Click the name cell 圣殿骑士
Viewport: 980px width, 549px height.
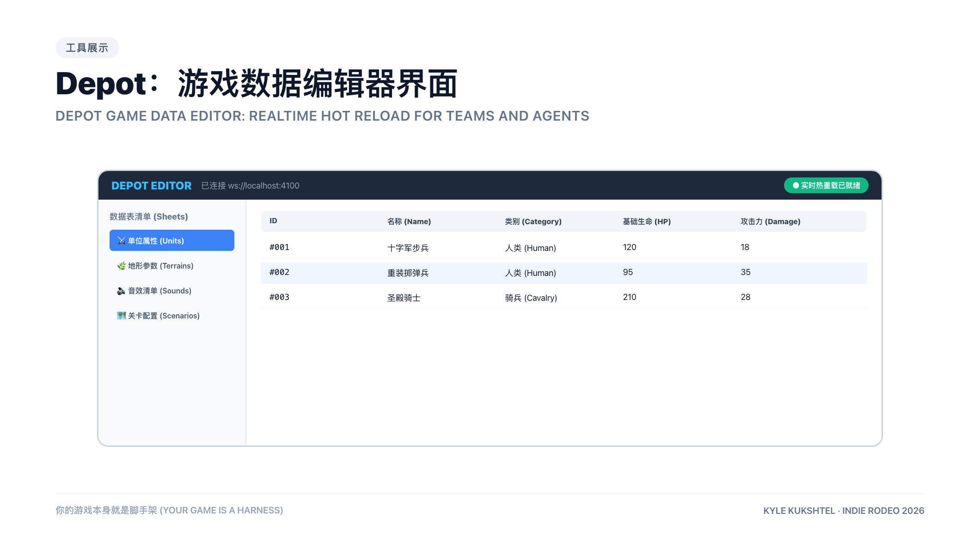click(x=404, y=298)
